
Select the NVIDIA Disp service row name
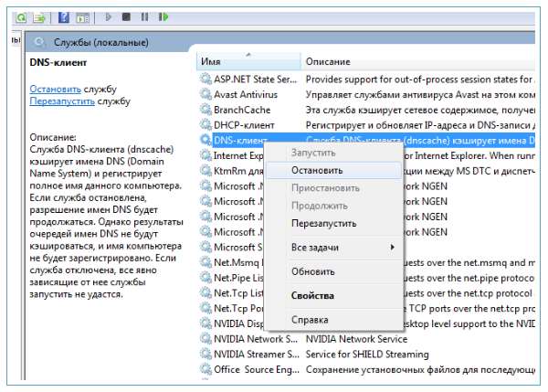[238, 323]
